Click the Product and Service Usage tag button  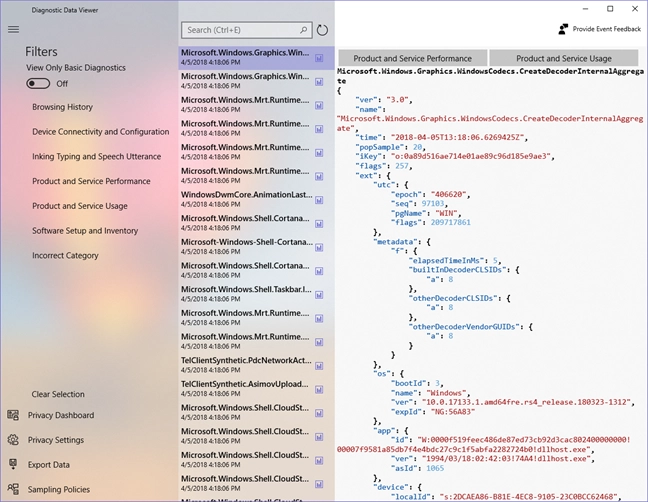564,58
